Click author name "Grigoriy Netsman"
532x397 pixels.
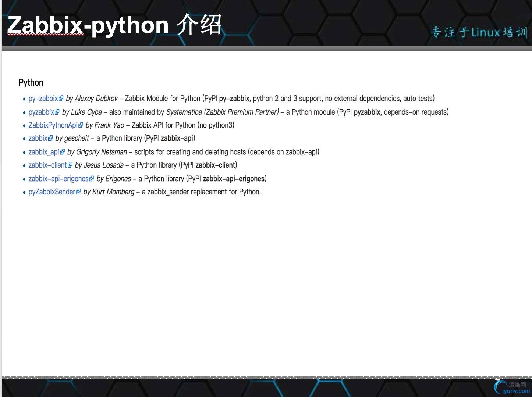[102, 152]
